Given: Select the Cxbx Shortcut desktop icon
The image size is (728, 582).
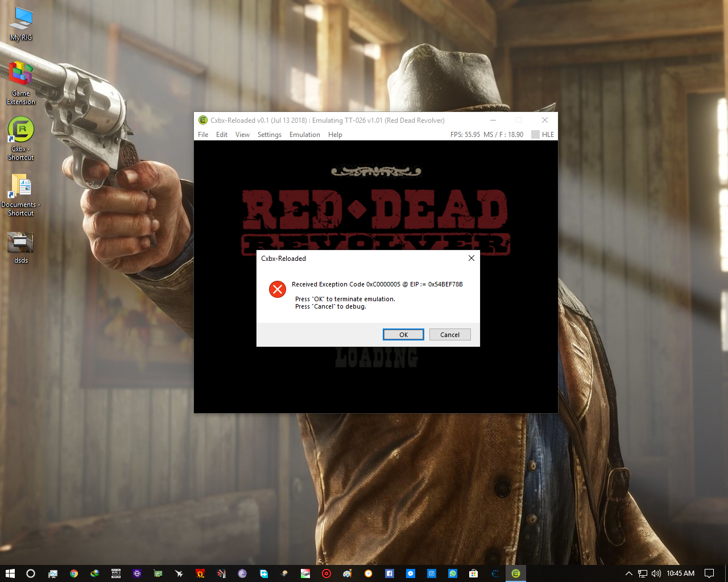Looking at the screenshot, I should click(21, 139).
